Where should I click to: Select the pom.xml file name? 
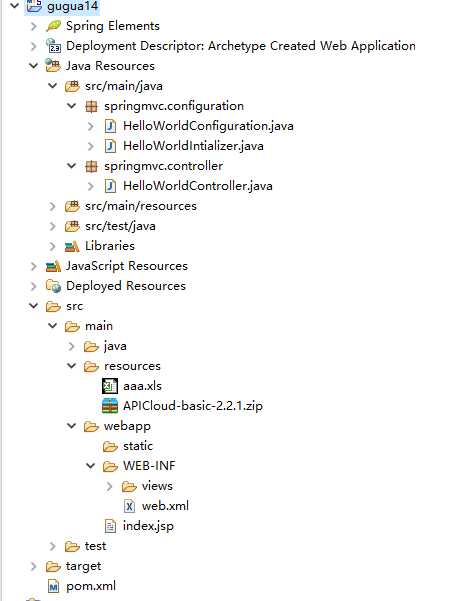(91, 586)
